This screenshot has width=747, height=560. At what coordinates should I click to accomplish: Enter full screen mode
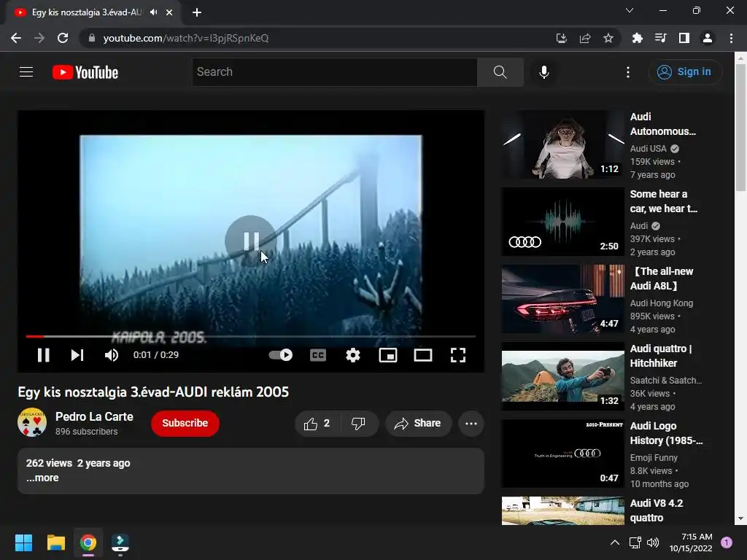(458, 355)
